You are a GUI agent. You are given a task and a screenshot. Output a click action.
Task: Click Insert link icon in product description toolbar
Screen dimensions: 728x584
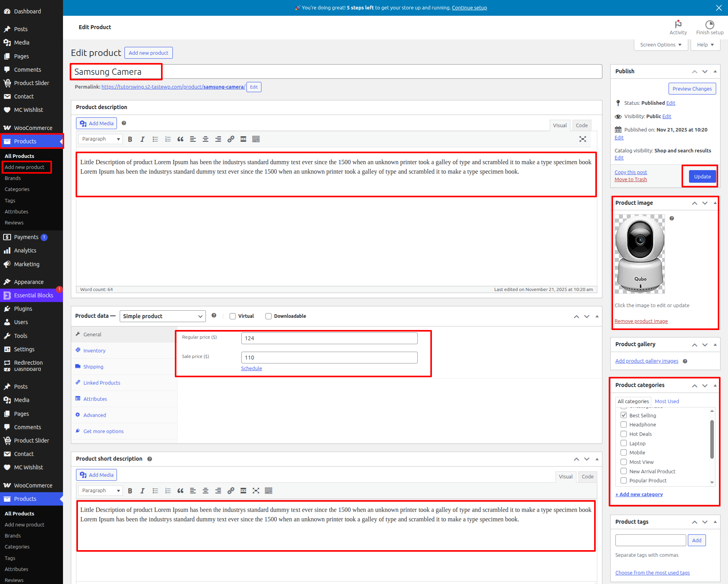click(231, 139)
